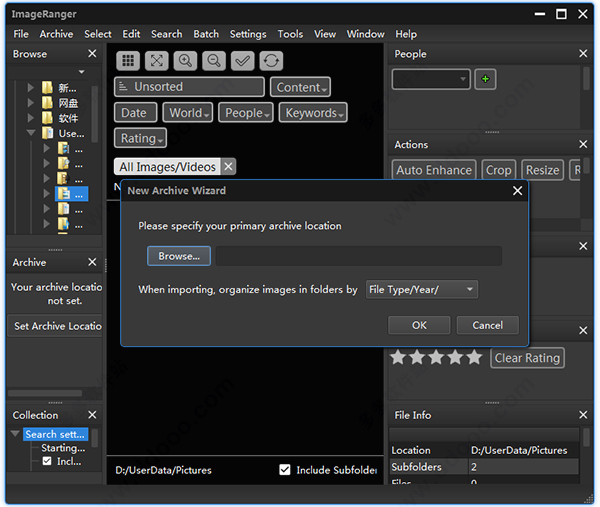Switch to grid thumbnail view
Image resolution: width=600 pixels, height=507 pixels.
pyautogui.click(x=128, y=60)
